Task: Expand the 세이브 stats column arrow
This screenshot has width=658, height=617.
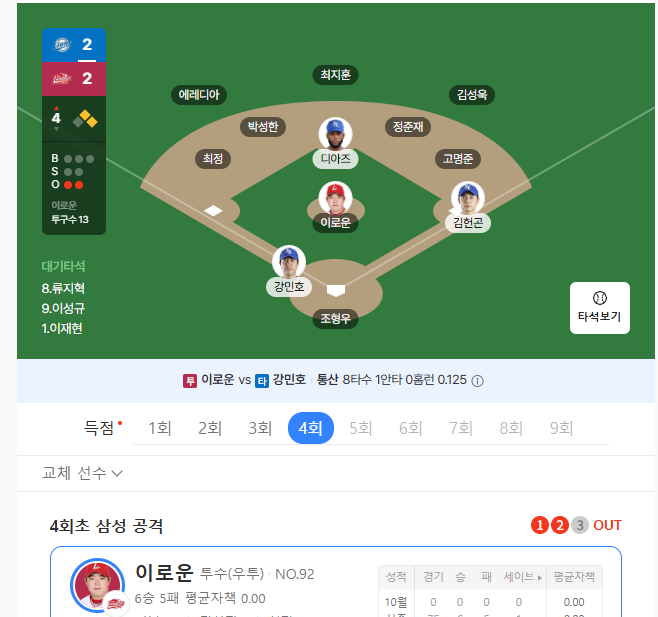Action: 540,578
